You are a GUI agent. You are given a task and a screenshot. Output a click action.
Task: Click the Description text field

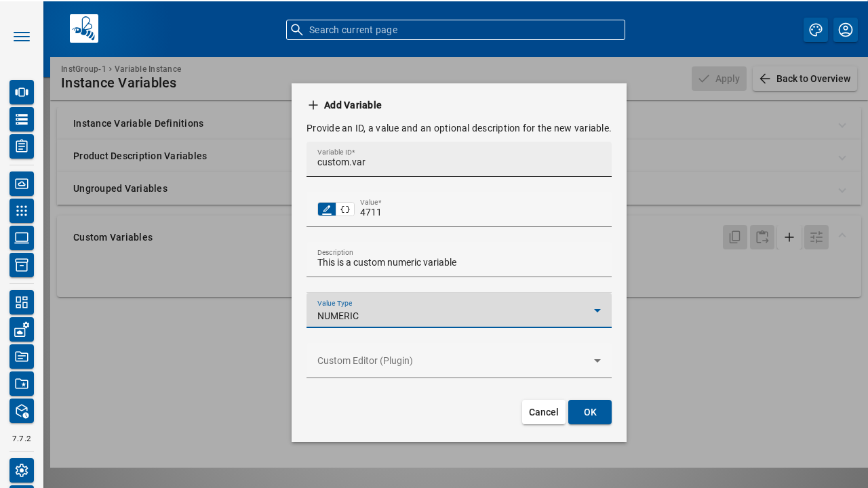(458, 262)
